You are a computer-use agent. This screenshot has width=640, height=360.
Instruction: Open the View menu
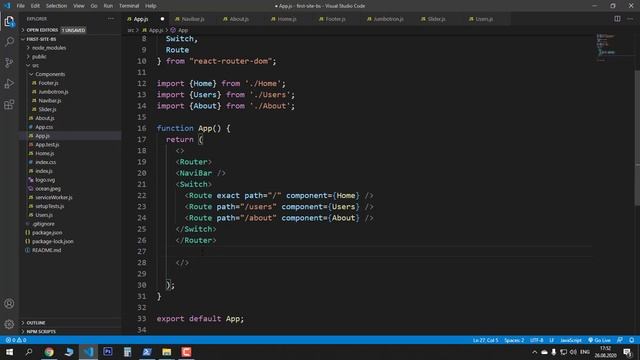click(78, 6)
